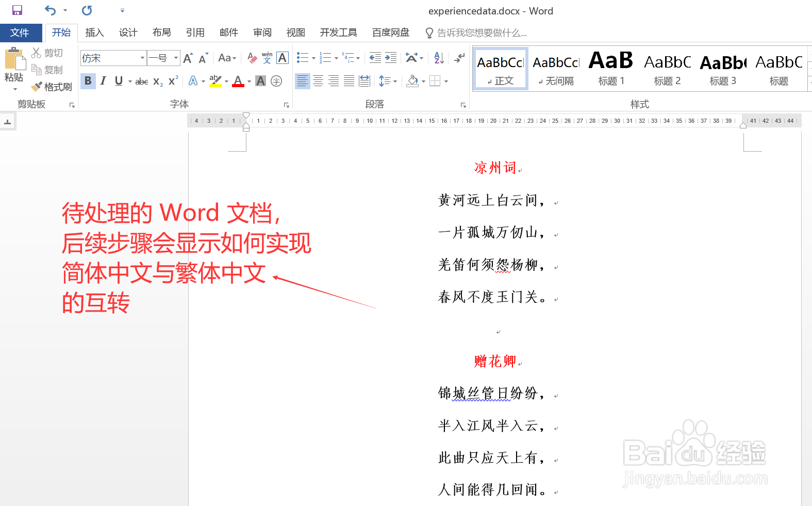Toggle superscript formatting

(174, 81)
